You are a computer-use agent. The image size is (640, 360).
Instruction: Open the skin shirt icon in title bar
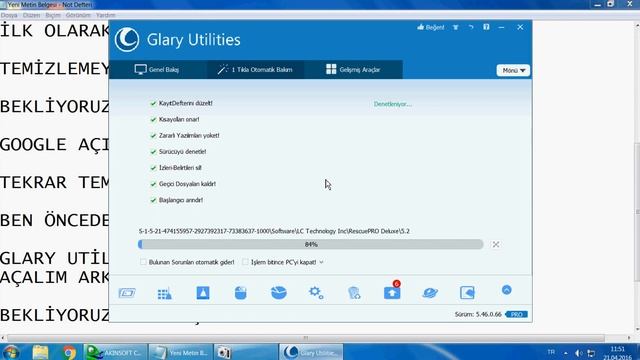[456, 27]
